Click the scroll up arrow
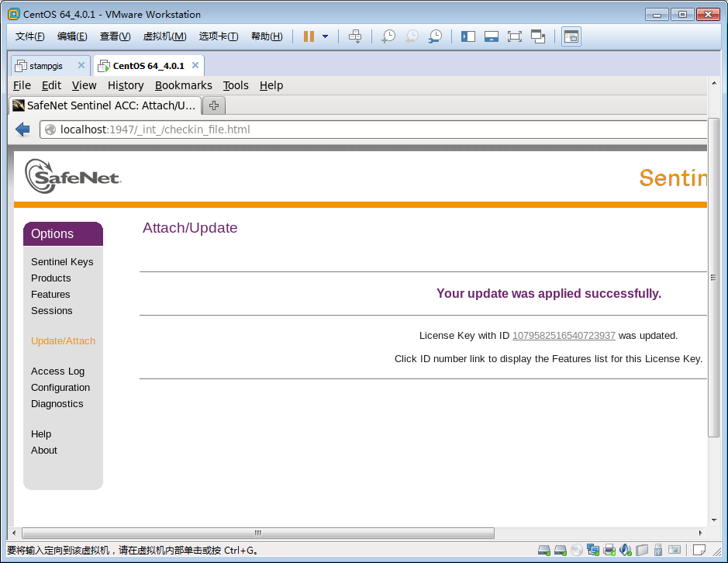Screen dimensions: 728x563 pyautogui.click(x=713, y=83)
